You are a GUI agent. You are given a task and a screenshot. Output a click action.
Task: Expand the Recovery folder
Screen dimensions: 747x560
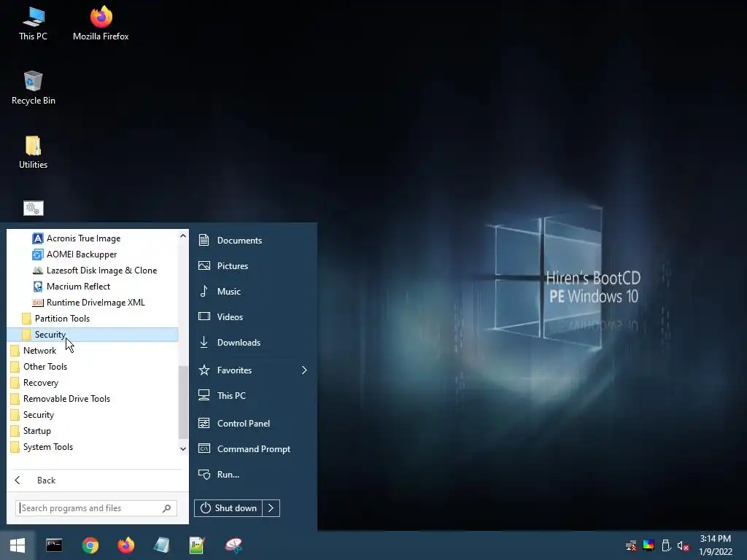(x=93, y=383)
